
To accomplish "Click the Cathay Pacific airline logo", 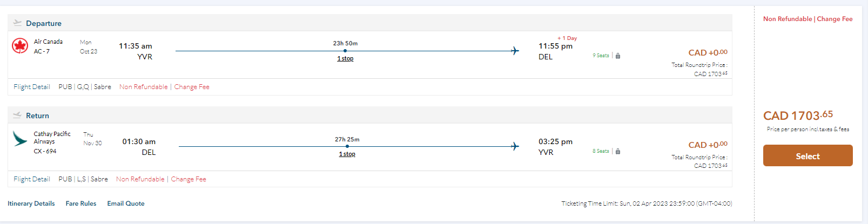I will (20, 139).
